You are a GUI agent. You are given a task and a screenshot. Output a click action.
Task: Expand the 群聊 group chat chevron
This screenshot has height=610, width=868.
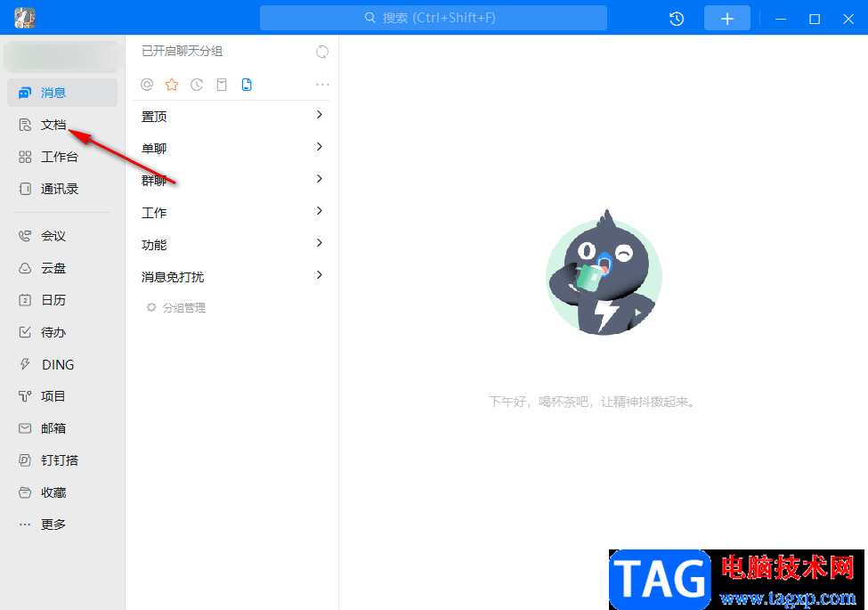pyautogui.click(x=320, y=179)
